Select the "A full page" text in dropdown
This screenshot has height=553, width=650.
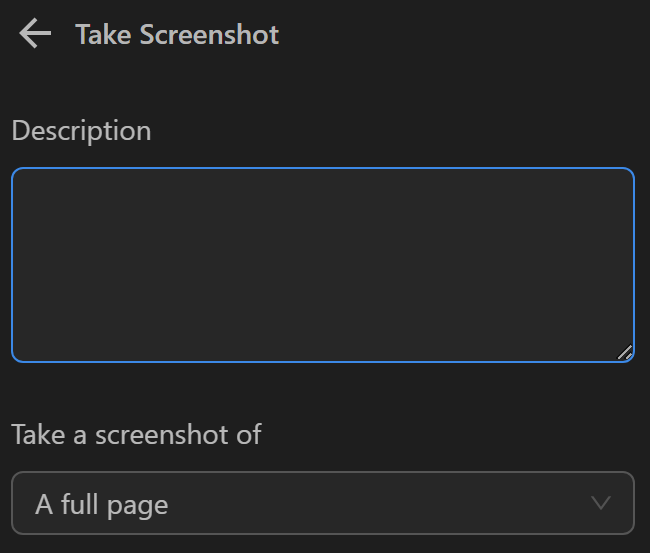point(101,504)
